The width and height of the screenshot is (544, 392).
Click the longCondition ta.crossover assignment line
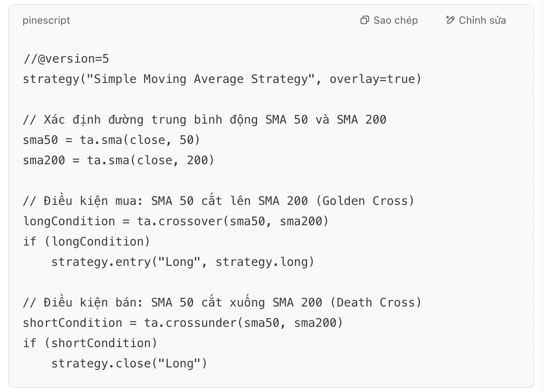pyautogui.click(x=175, y=221)
